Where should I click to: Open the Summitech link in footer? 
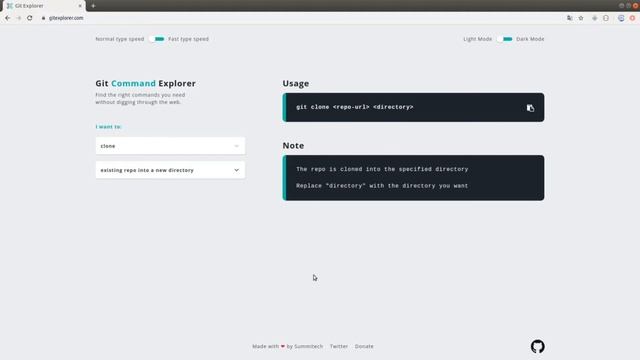coord(308,346)
